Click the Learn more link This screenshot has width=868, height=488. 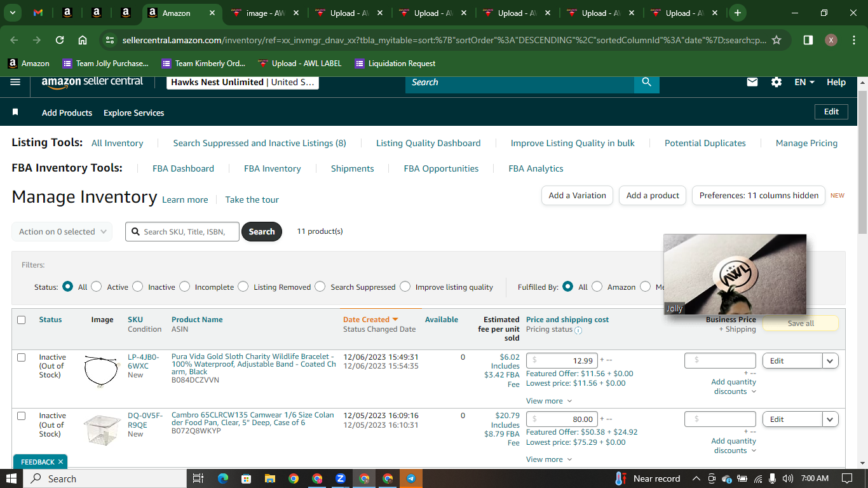[x=185, y=200]
